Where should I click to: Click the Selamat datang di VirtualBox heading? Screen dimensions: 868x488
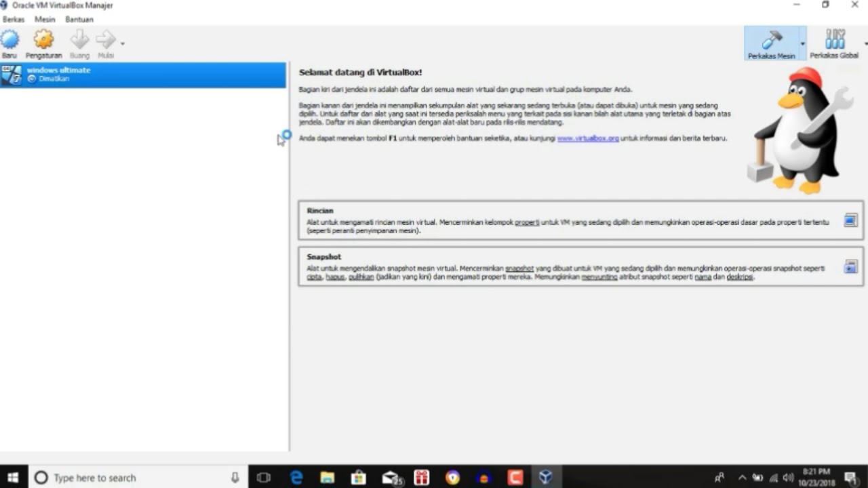coord(360,73)
